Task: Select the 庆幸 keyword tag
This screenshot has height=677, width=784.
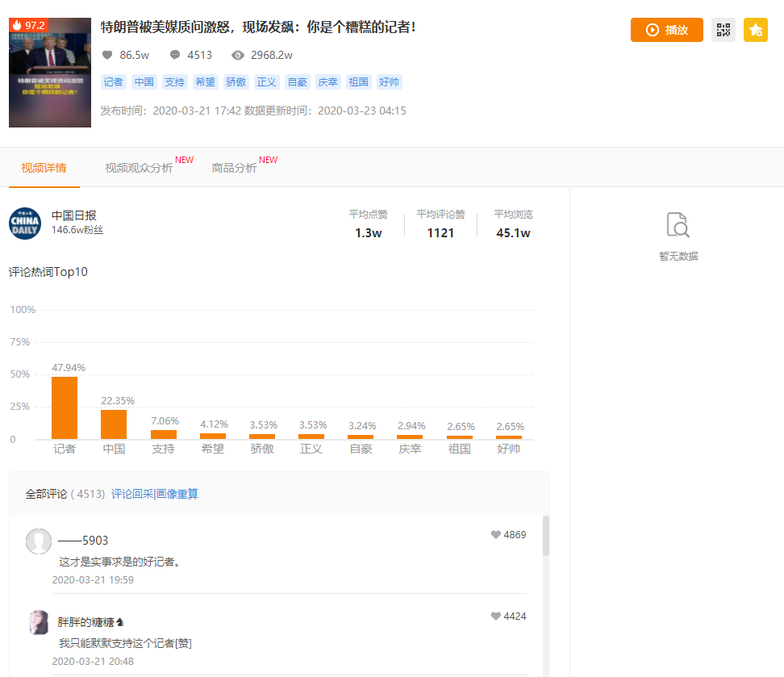Action: [x=328, y=82]
